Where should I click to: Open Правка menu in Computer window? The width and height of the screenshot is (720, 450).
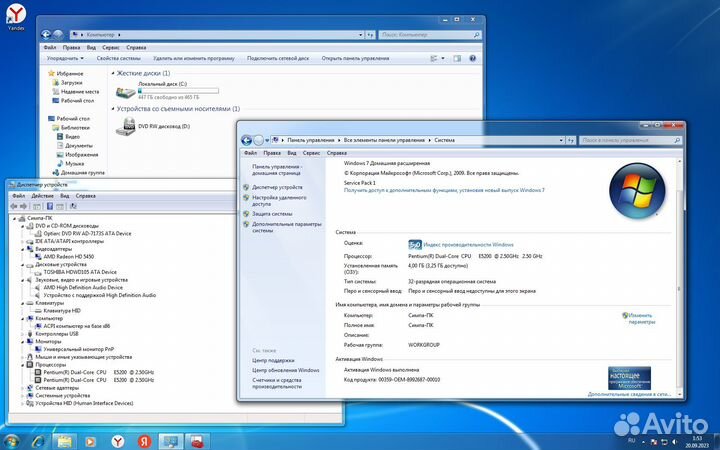(x=71, y=47)
